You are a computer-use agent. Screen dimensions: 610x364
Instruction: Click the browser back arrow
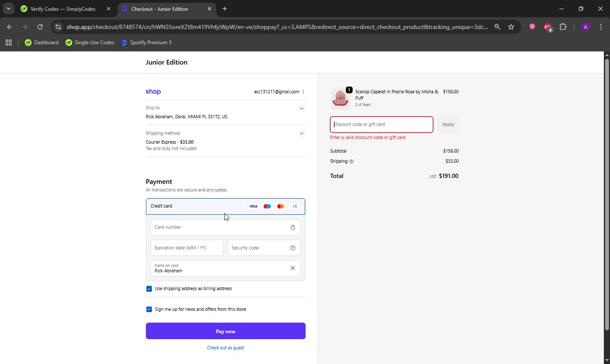click(10, 27)
